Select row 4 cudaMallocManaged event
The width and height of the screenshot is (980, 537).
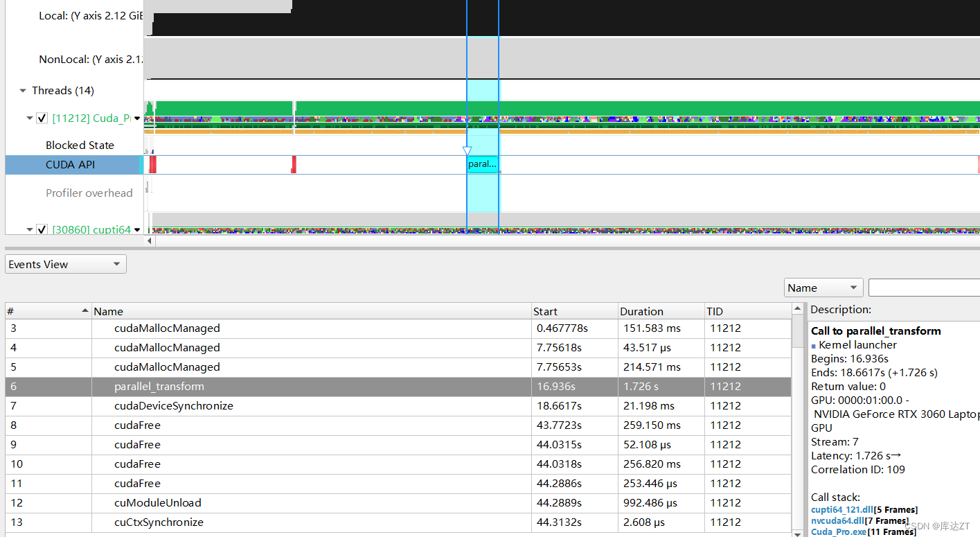pyautogui.click(x=398, y=348)
